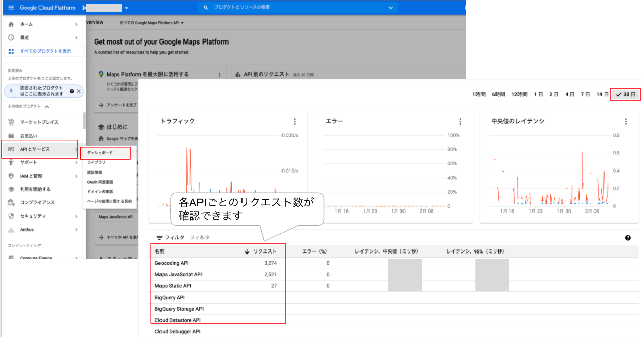The image size is (644, 337).
Task: Set time range to 7日
Action: (585, 95)
